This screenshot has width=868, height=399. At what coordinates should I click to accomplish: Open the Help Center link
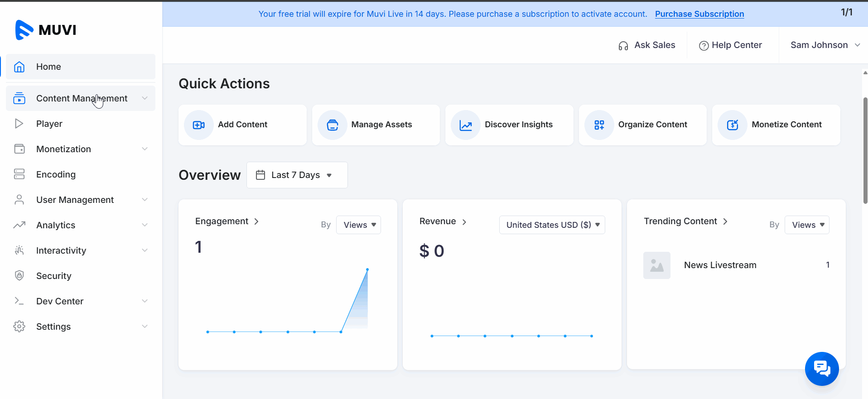(731, 45)
